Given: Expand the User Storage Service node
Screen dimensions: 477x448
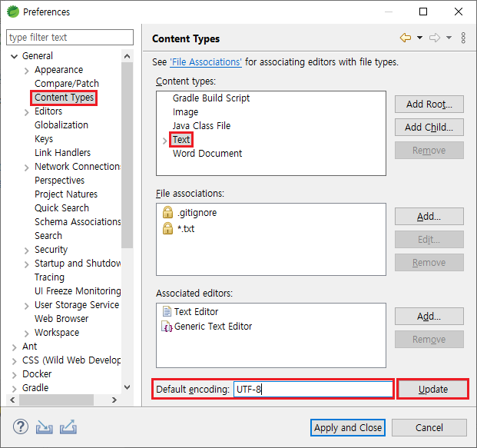Looking at the screenshot, I should (x=26, y=306).
